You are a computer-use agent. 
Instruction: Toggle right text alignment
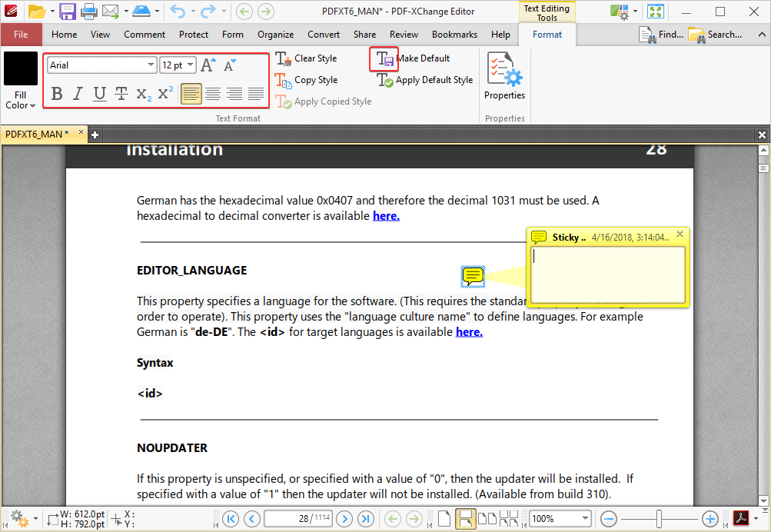point(233,94)
